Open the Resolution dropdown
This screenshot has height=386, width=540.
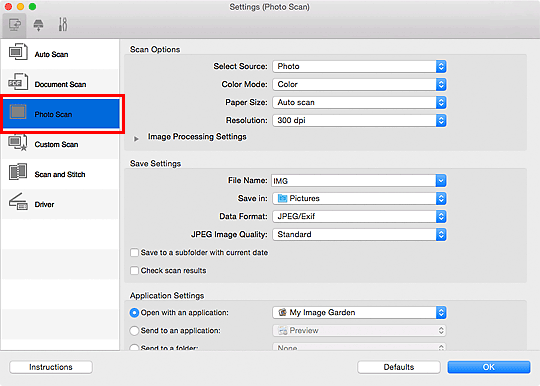pyautogui.click(x=360, y=120)
